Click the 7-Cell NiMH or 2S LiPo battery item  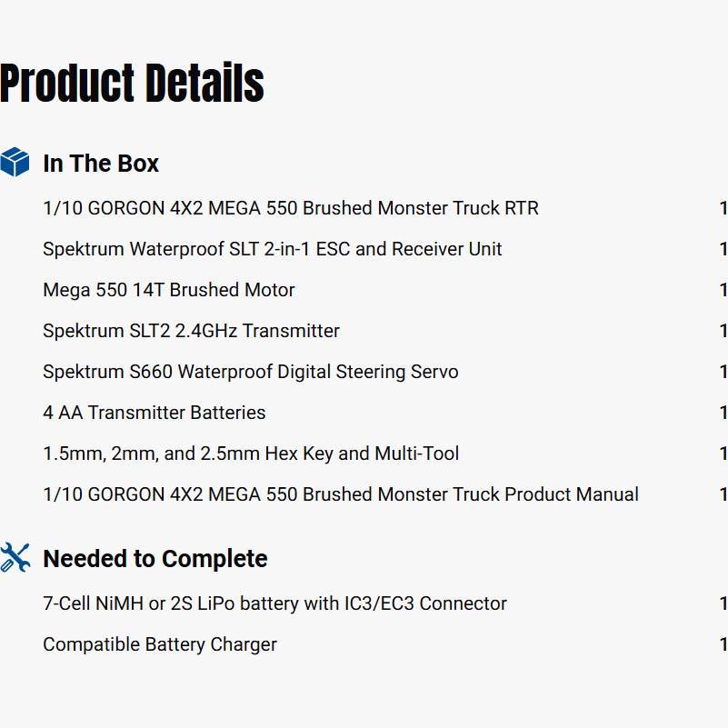274,603
